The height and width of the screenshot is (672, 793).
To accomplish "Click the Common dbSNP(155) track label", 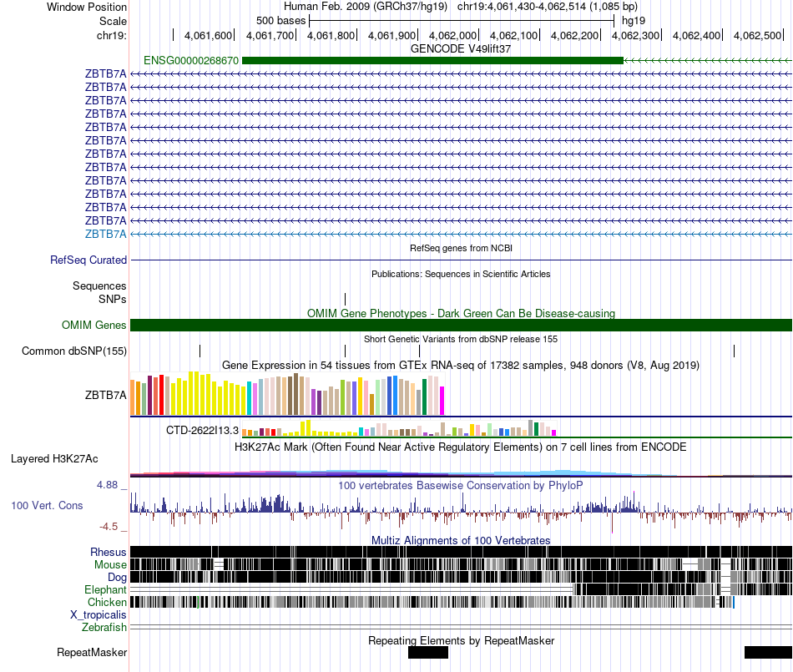I will pos(74,351).
